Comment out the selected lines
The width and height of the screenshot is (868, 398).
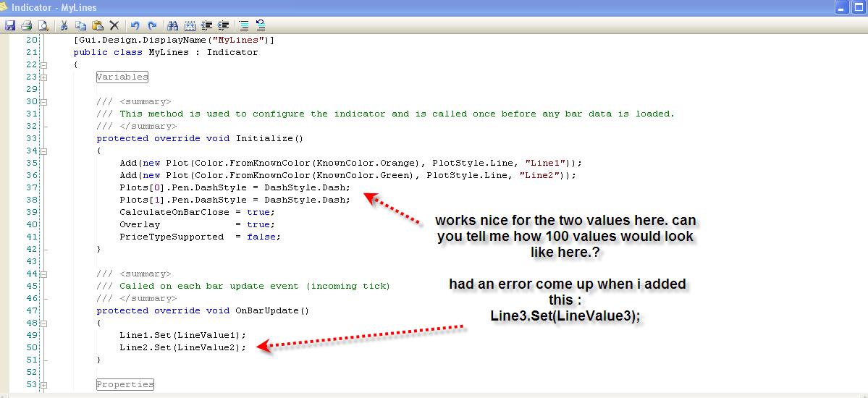coord(244,25)
